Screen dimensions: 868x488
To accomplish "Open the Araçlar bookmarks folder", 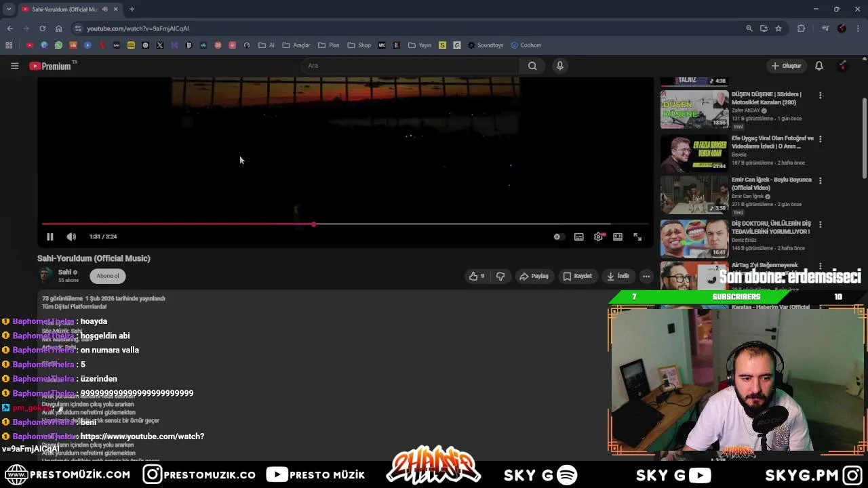I will [296, 45].
